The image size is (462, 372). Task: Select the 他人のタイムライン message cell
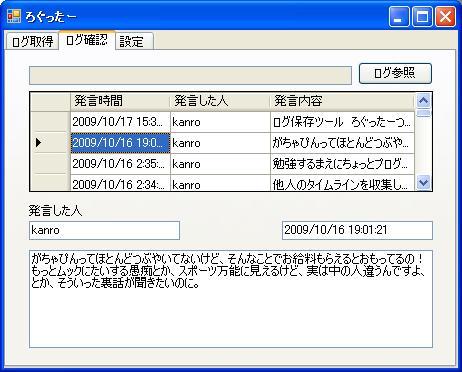pos(342,183)
